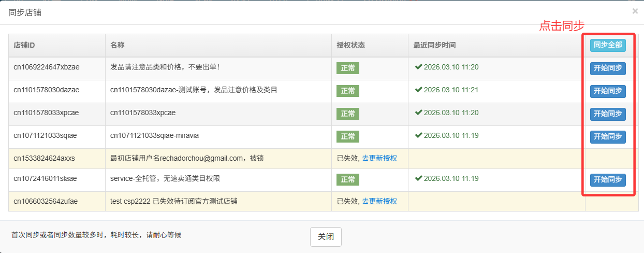This screenshot has width=644, height=253.
Task: Click green checkmark in cn1072416011slaae row
Action: tap(418, 178)
